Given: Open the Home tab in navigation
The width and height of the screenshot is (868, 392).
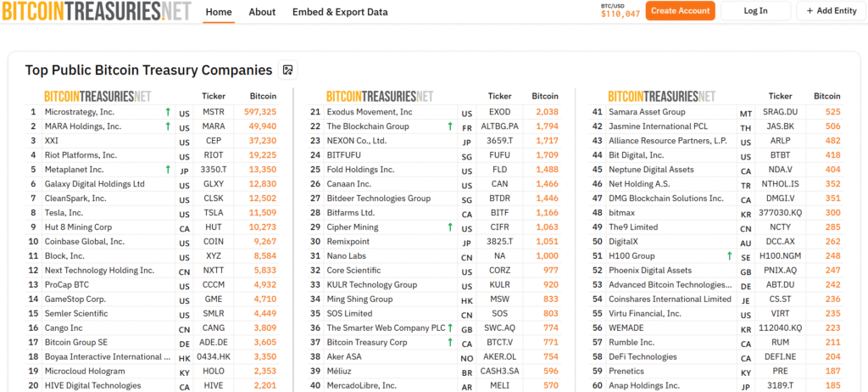Looking at the screenshot, I should 219,12.
